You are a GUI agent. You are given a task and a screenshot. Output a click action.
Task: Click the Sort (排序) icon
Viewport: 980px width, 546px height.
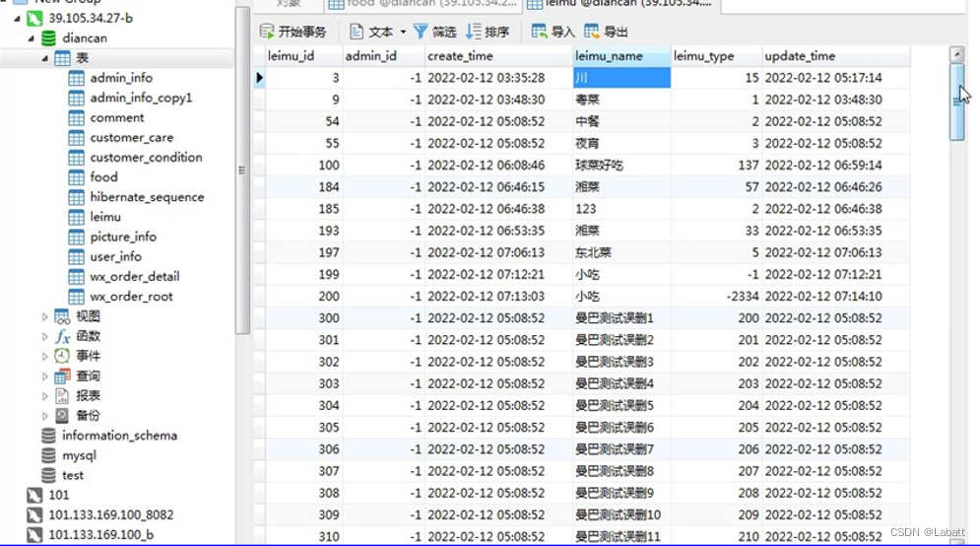coord(474,32)
